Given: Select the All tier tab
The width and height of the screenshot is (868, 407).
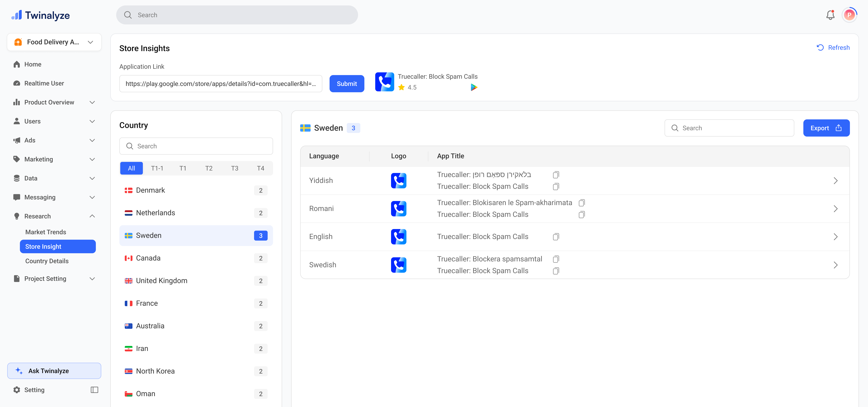Looking at the screenshot, I should [131, 168].
